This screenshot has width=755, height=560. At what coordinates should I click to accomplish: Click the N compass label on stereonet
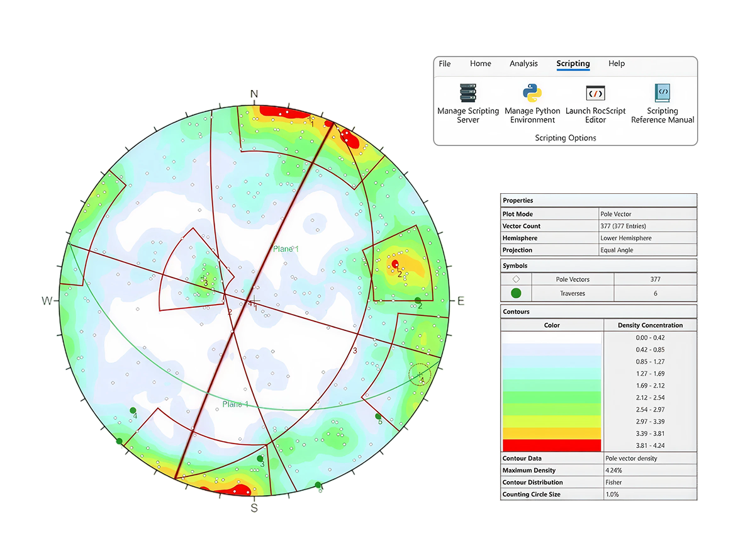click(x=254, y=94)
